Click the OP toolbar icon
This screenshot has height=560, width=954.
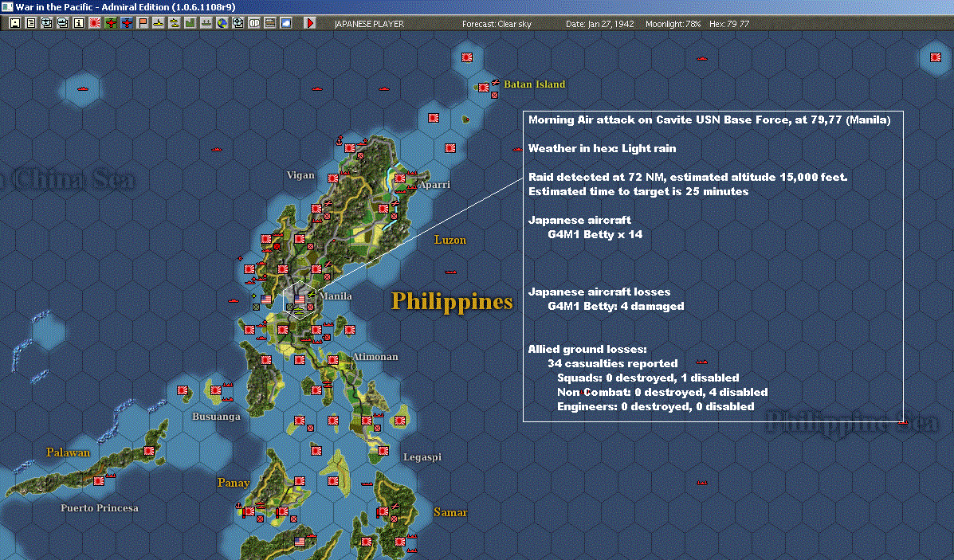pos(253,23)
